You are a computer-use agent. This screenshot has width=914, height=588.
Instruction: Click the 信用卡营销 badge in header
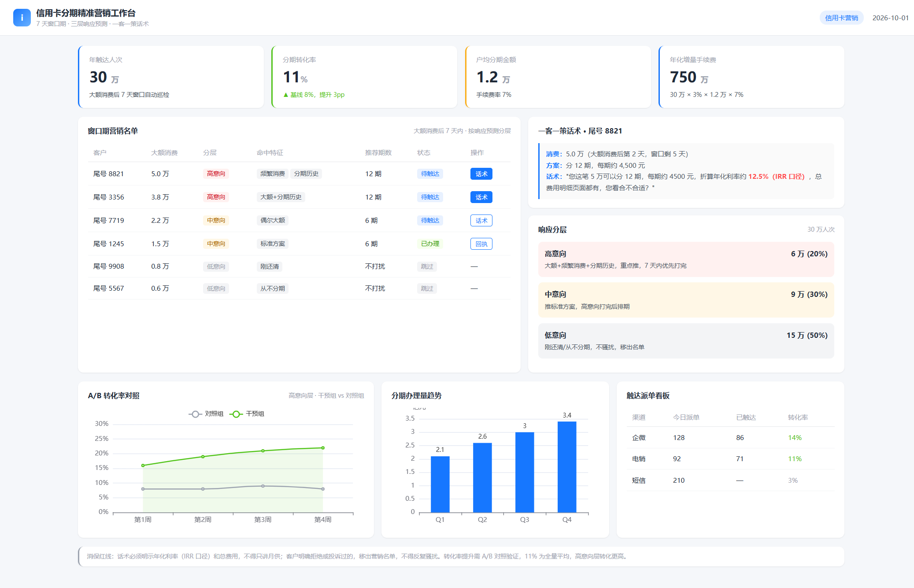[x=841, y=18]
